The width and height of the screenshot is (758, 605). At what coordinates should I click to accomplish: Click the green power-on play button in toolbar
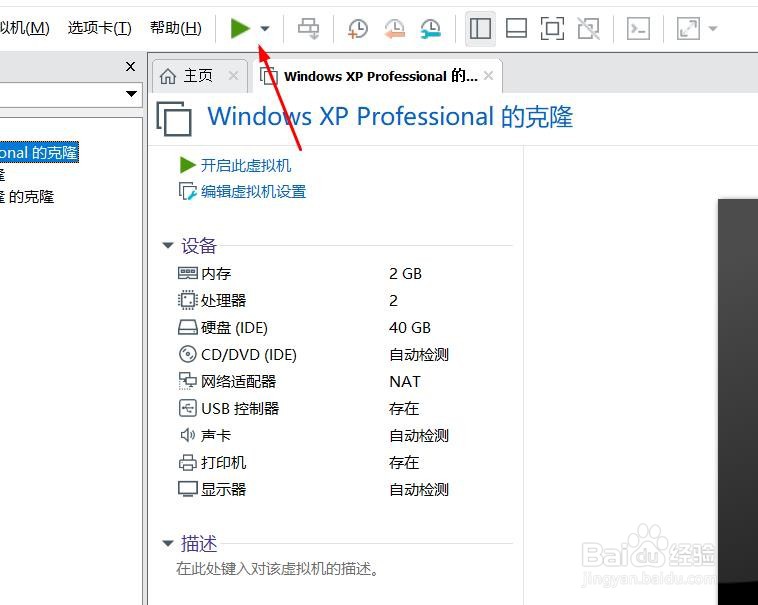[x=240, y=29]
